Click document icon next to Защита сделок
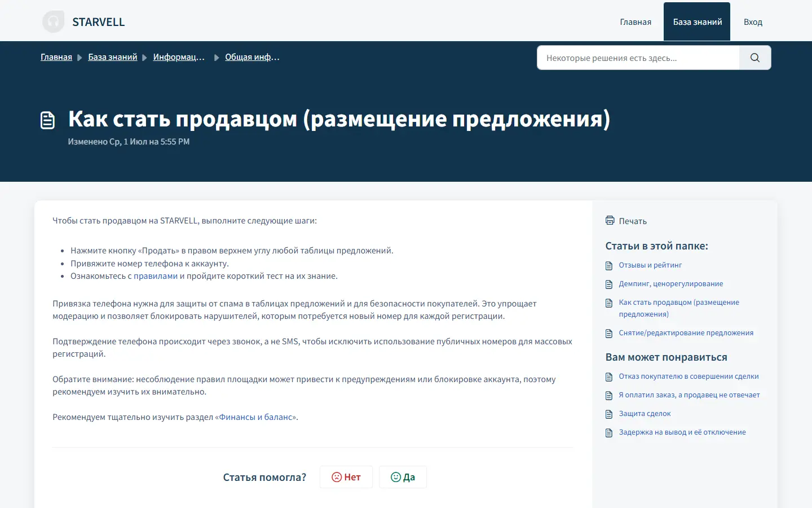Image resolution: width=812 pixels, height=508 pixels. (x=609, y=414)
